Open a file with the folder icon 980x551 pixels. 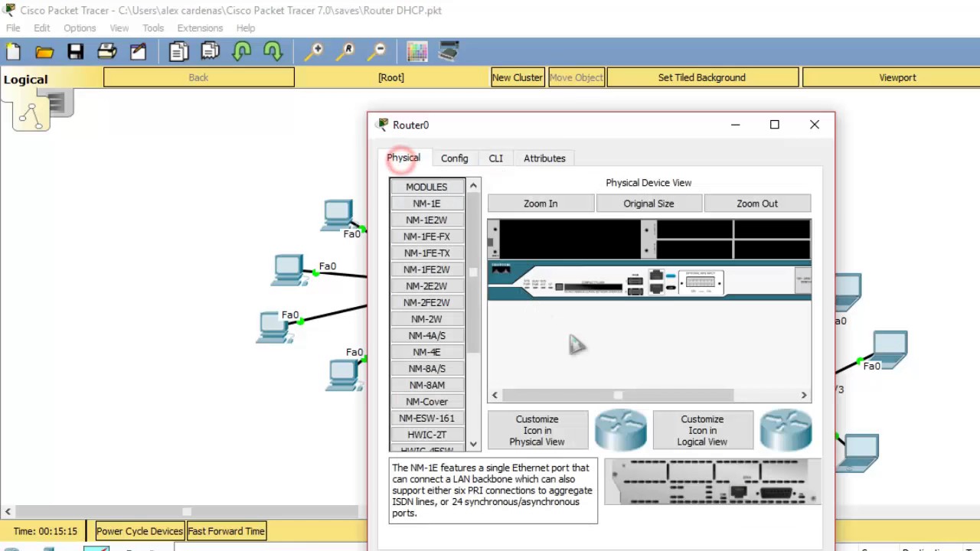(44, 51)
